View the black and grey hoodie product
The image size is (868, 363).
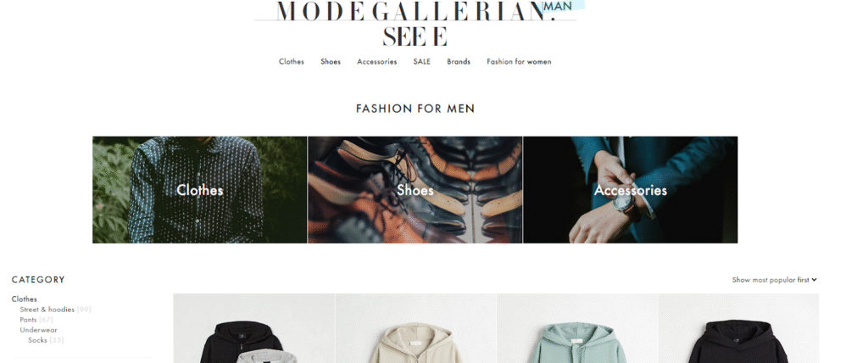point(254,328)
